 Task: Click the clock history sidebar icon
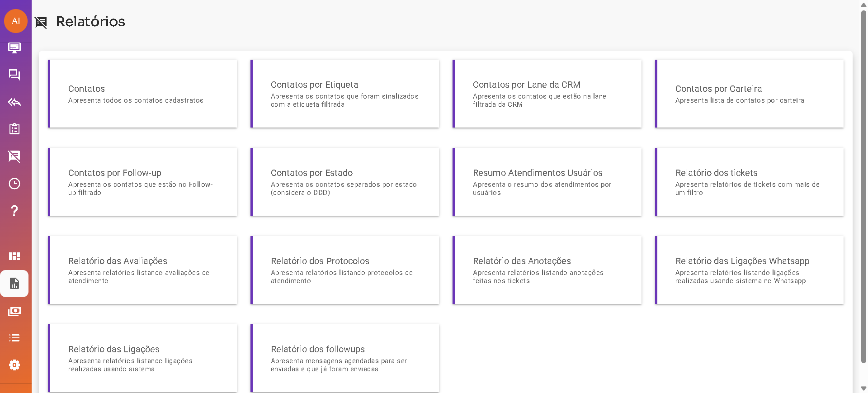pyautogui.click(x=14, y=184)
